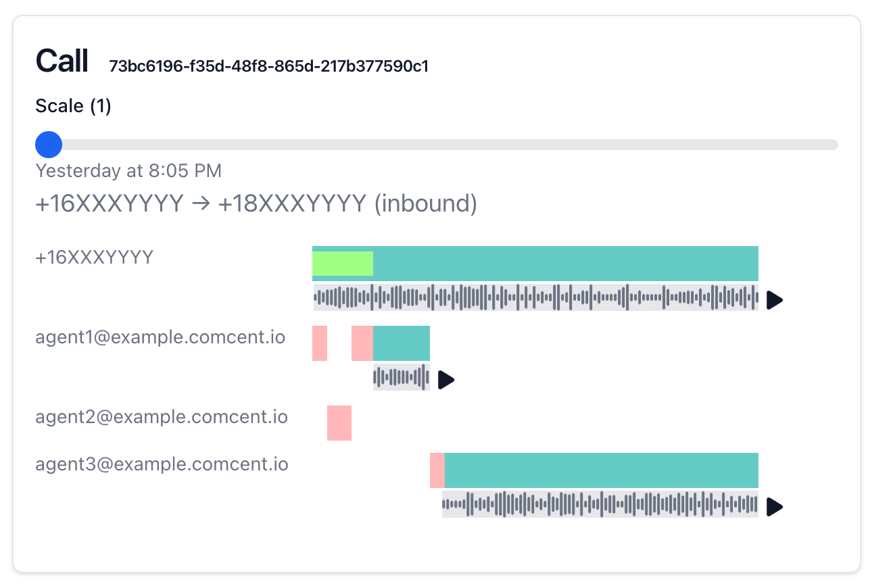872x588 pixels.
Task: Click agent3's teal answered call bar
Action: (x=602, y=470)
